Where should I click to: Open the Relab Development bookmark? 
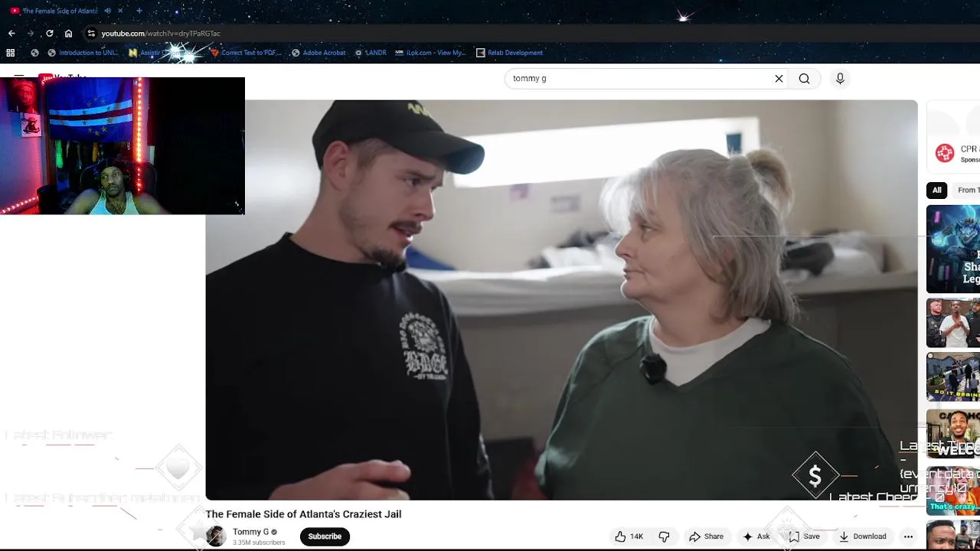coord(509,53)
